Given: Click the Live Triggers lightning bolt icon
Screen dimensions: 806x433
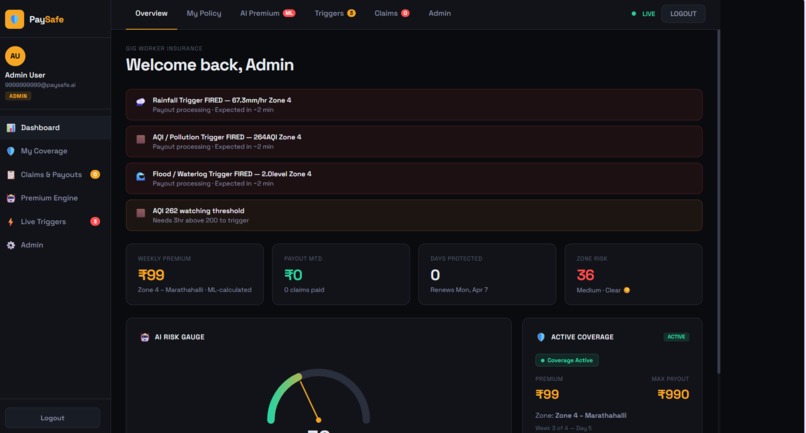Looking at the screenshot, I should point(11,222).
